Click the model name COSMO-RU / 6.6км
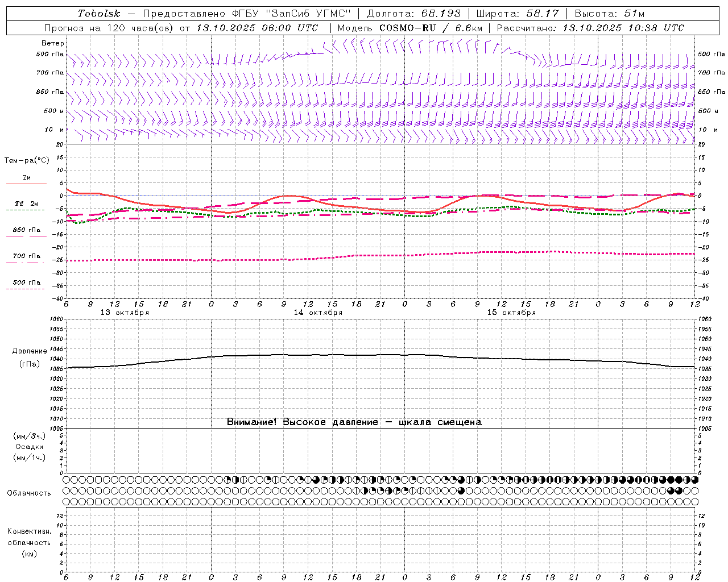728x582 pixels. coord(431,28)
